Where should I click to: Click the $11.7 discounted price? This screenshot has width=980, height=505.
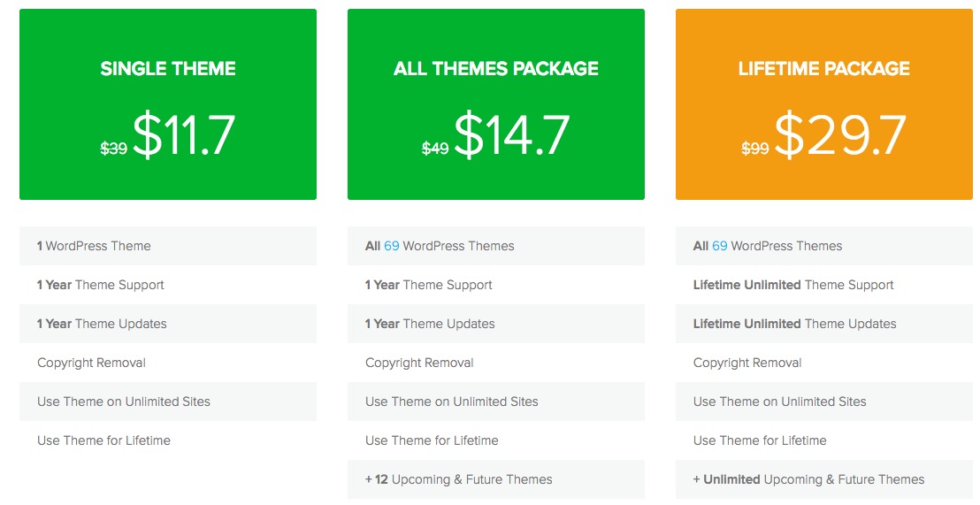coord(184,136)
